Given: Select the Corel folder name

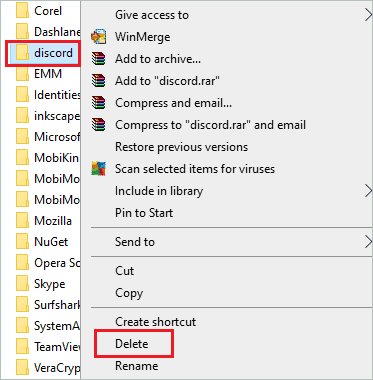Looking at the screenshot, I should (x=48, y=11).
